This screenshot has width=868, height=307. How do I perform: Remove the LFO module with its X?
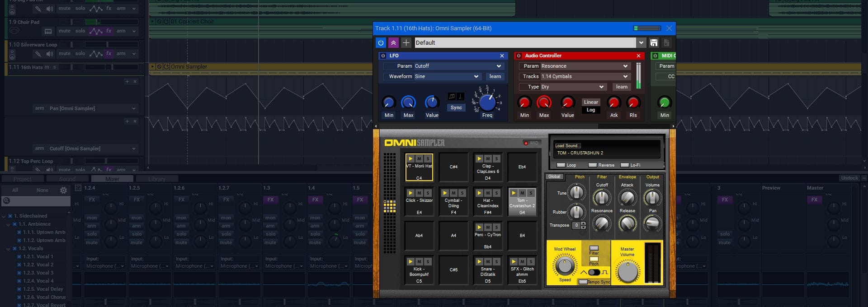[x=502, y=56]
